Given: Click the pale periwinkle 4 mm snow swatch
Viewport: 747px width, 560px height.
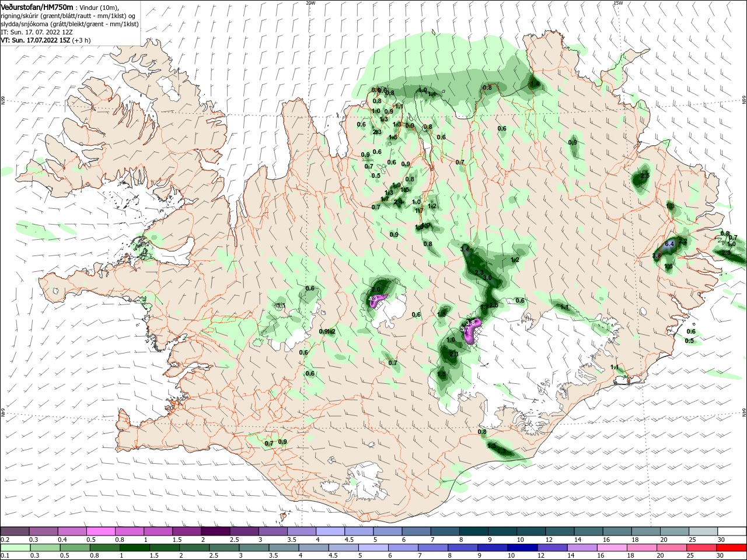Looking at the screenshot, I should tap(331, 531).
